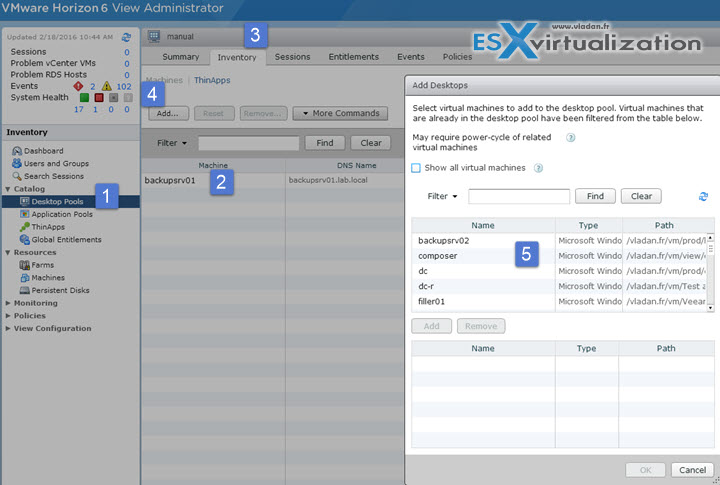Select backupsrv01 machine row
This screenshot has height=485, width=720.
pyautogui.click(x=273, y=180)
